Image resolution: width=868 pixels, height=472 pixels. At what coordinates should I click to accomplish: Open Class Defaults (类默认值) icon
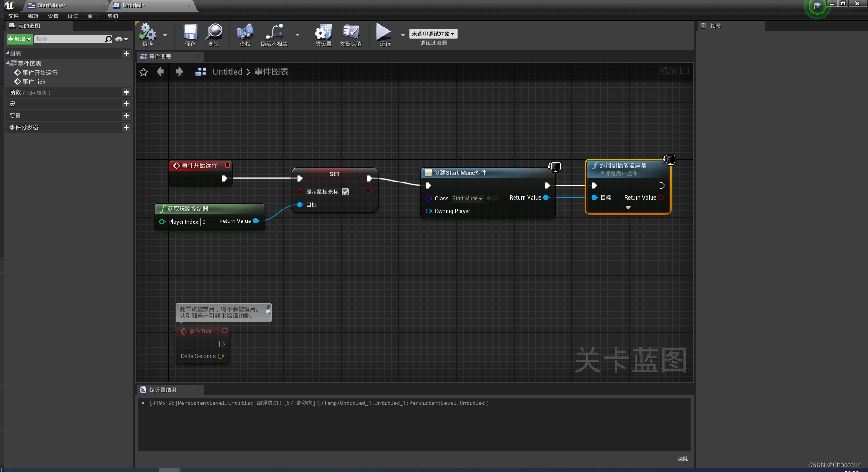(x=351, y=35)
